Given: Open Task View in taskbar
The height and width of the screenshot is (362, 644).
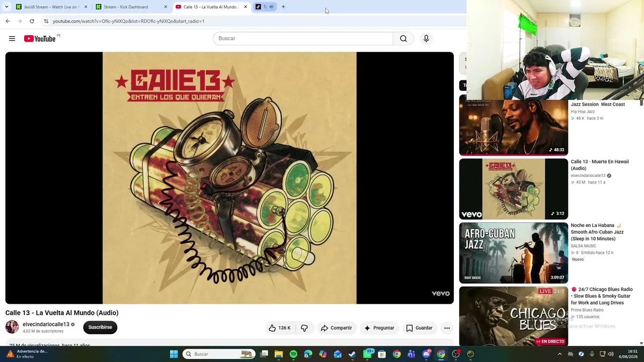Looking at the screenshot, I should pos(264,354).
